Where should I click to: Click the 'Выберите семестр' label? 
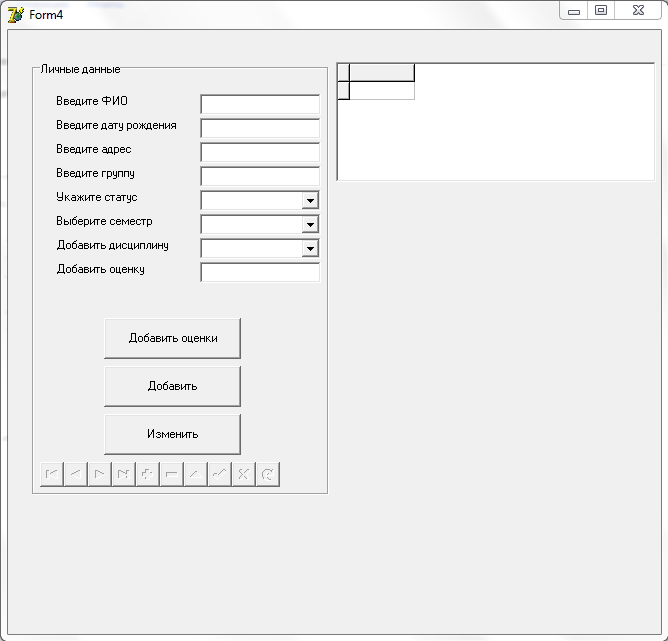(104, 221)
